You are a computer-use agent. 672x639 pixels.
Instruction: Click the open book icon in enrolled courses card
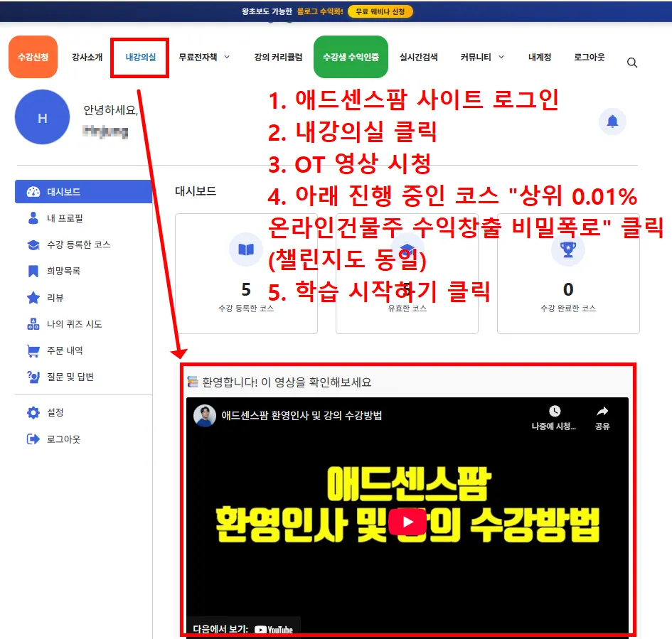245,249
